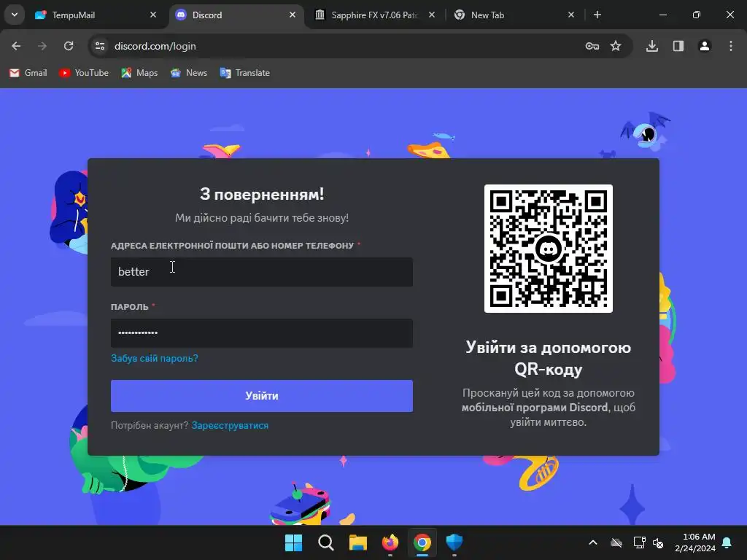This screenshot has height=560, width=747.
Task: Minimize the Chrome window
Action: point(662,15)
